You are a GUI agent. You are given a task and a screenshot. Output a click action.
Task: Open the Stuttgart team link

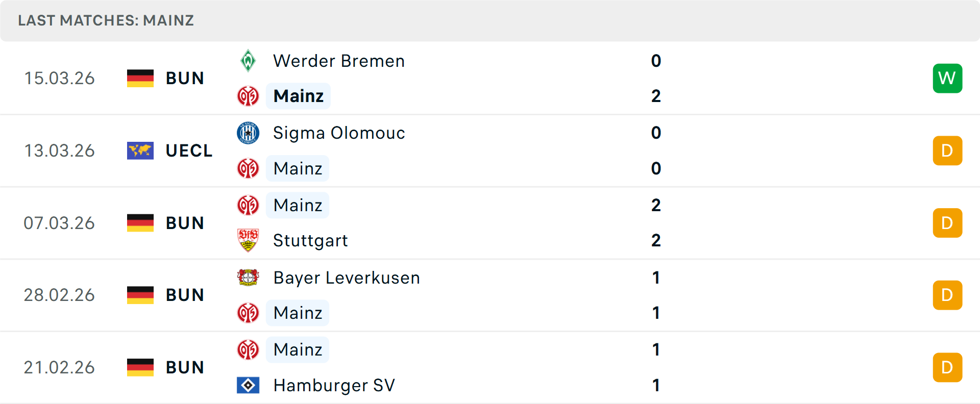point(310,240)
